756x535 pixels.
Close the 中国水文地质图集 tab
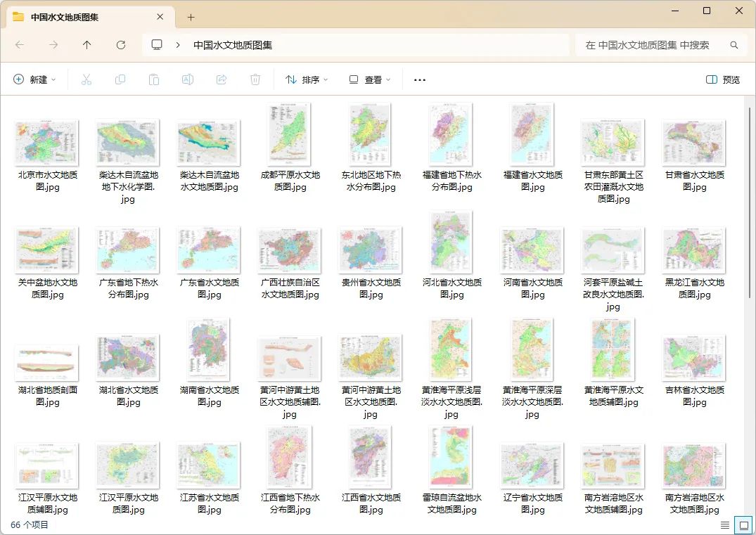click(160, 17)
